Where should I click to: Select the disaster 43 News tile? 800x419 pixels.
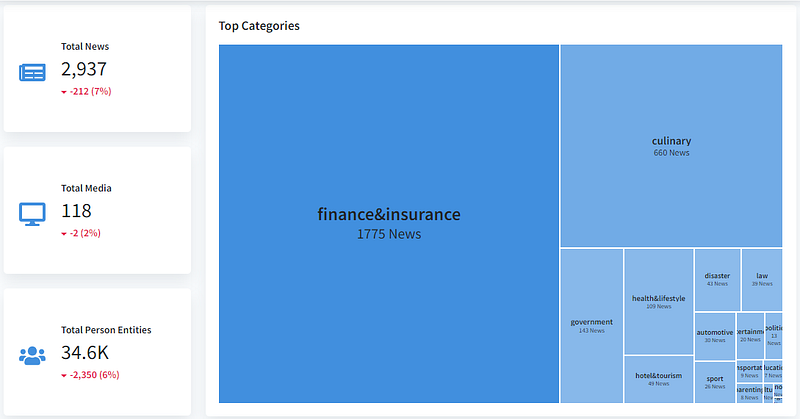(x=717, y=280)
